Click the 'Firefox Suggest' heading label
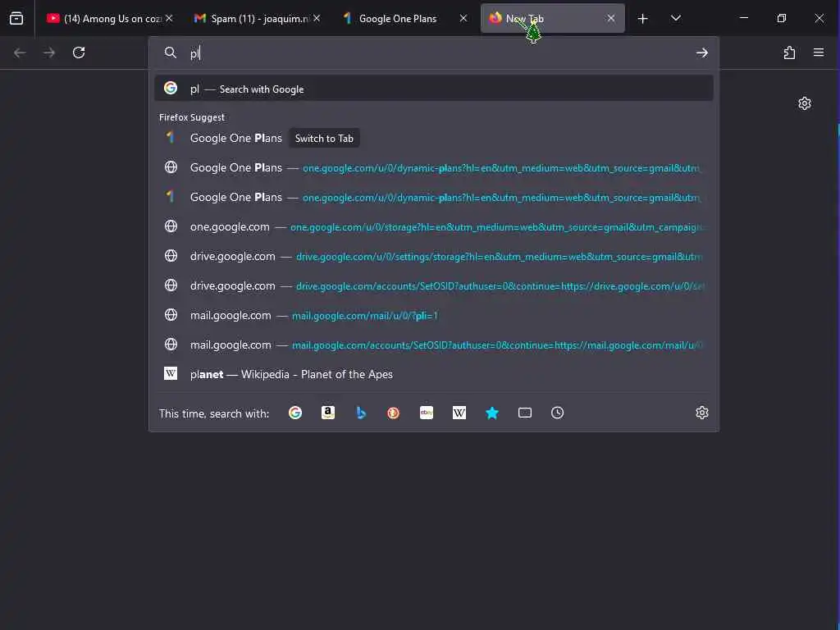 click(x=192, y=117)
